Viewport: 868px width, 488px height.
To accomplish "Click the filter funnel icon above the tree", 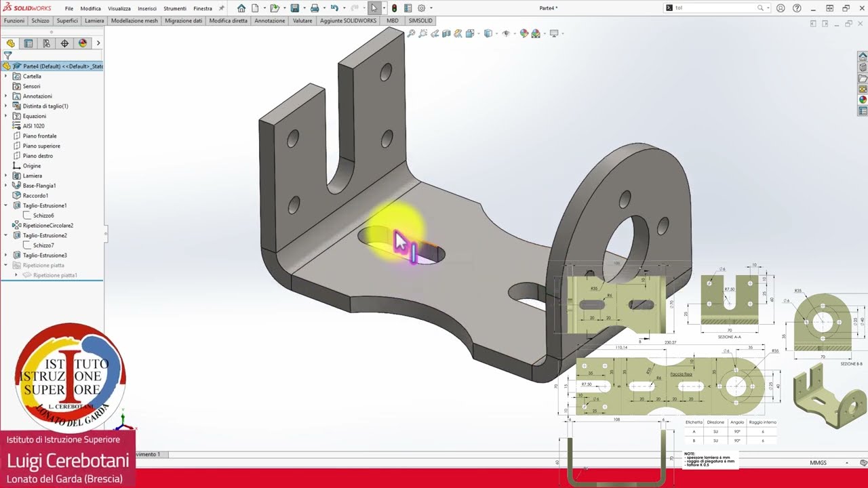I will [x=7, y=56].
